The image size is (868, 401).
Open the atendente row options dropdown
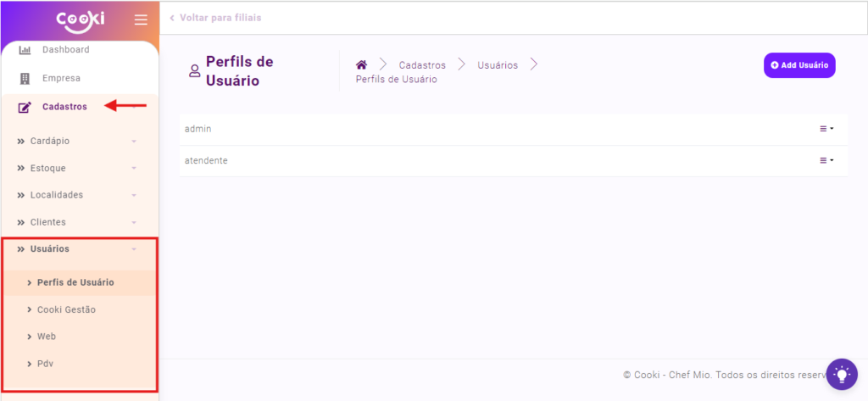pos(826,160)
